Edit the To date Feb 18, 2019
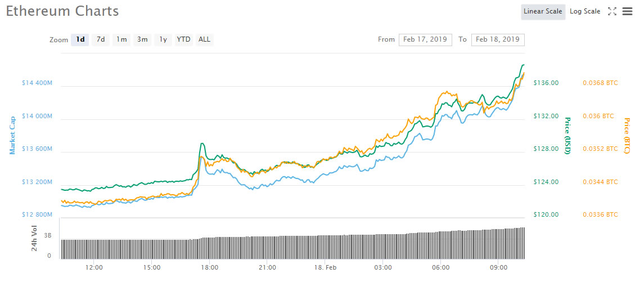 click(498, 39)
